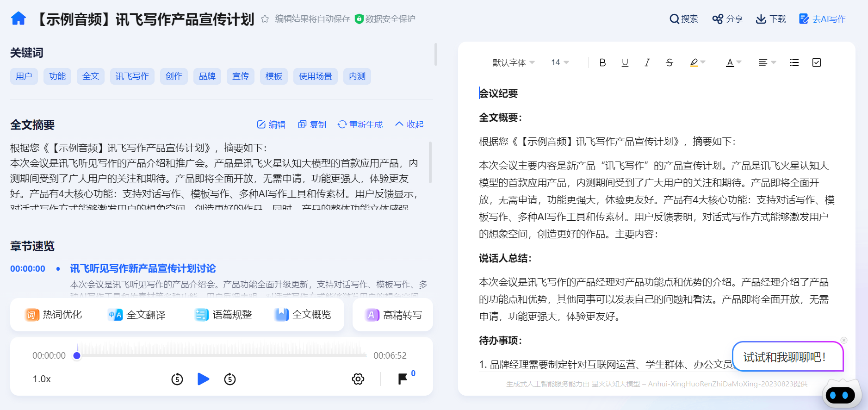
Task: Toggle underline formatting
Action: 625,62
